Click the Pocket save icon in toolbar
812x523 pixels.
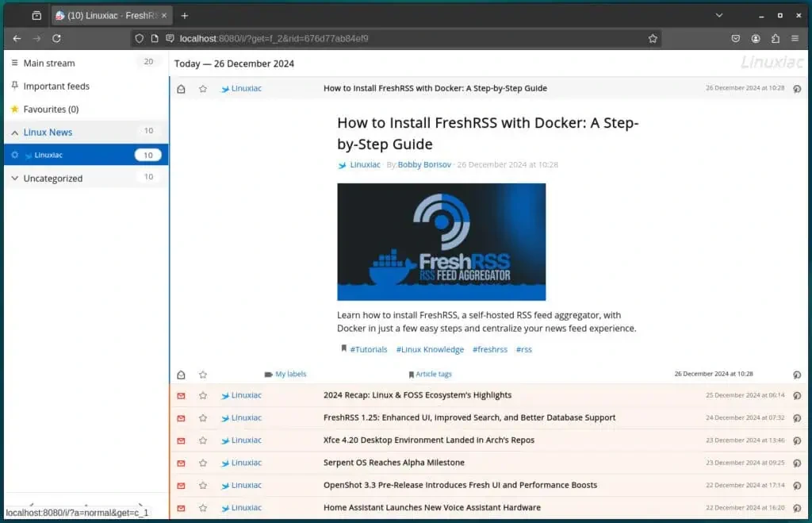pos(736,38)
